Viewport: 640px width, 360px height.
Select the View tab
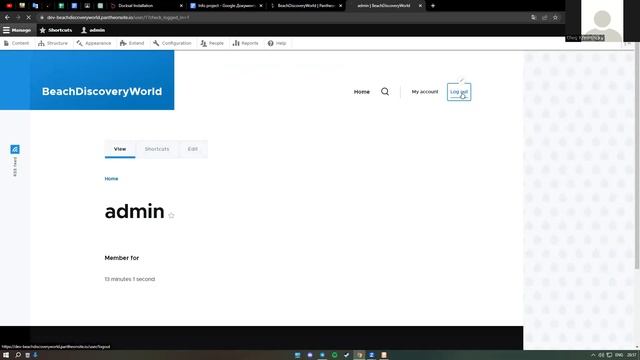120,149
